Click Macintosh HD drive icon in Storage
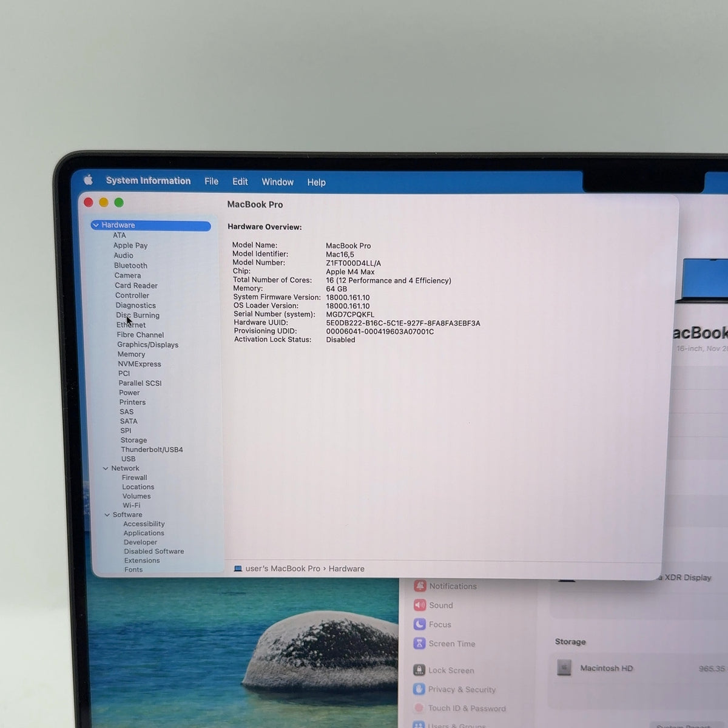This screenshot has width=728, height=728. pos(564,668)
